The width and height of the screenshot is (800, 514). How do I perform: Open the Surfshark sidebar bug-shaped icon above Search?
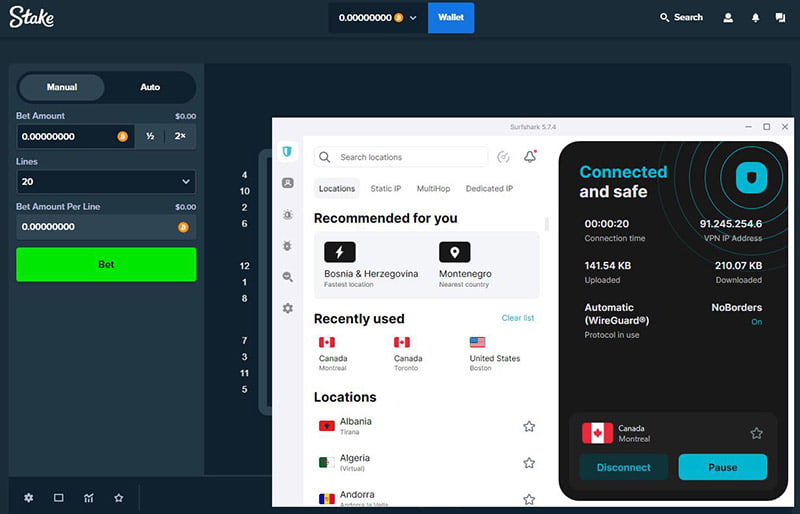[x=288, y=246]
